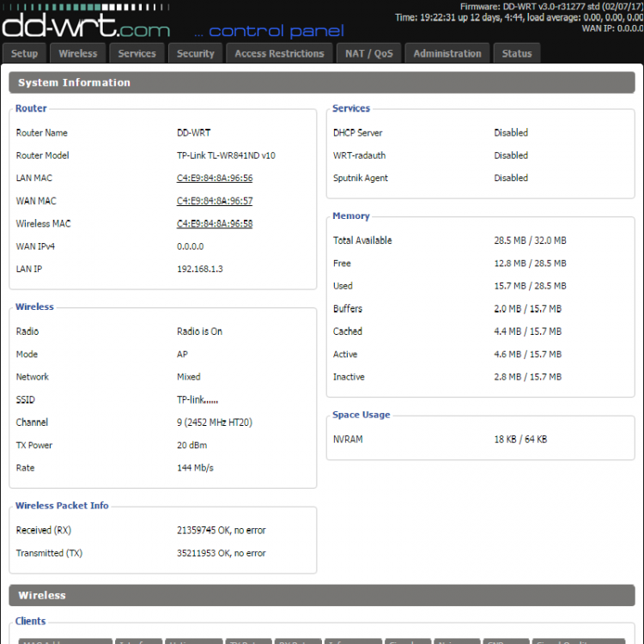
Task: Click the LAN MAC address link
Action: (x=215, y=179)
